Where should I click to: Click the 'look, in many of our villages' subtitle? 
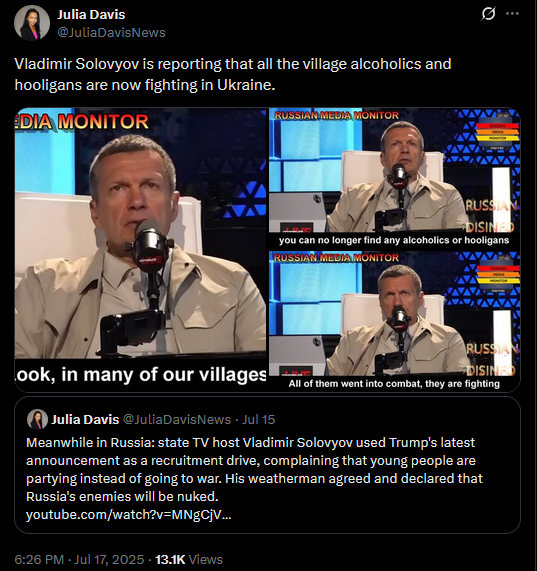(x=141, y=374)
